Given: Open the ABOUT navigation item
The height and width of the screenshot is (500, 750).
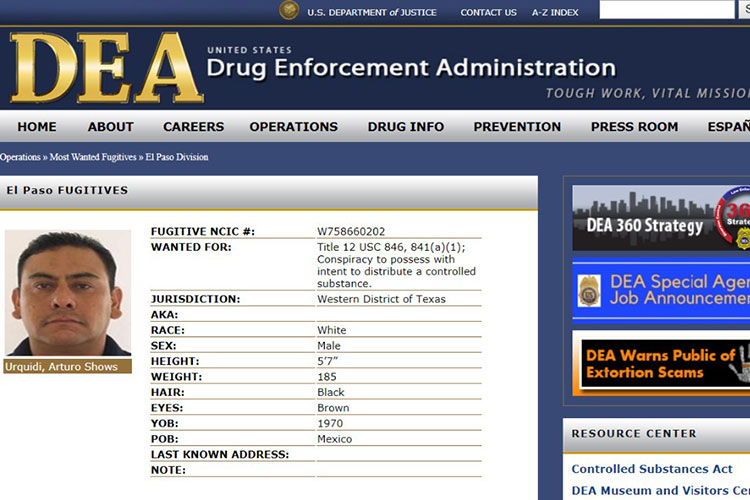Looking at the screenshot, I should point(110,127).
